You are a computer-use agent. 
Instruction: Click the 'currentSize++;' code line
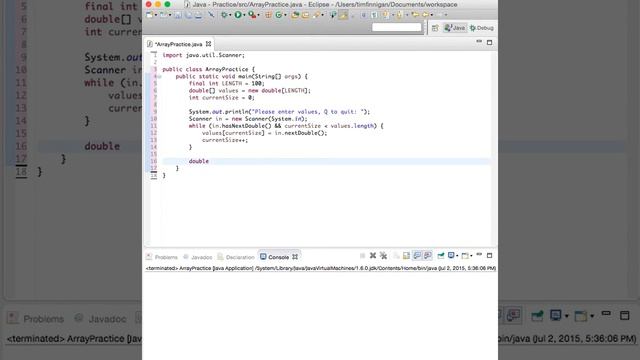click(x=224, y=140)
